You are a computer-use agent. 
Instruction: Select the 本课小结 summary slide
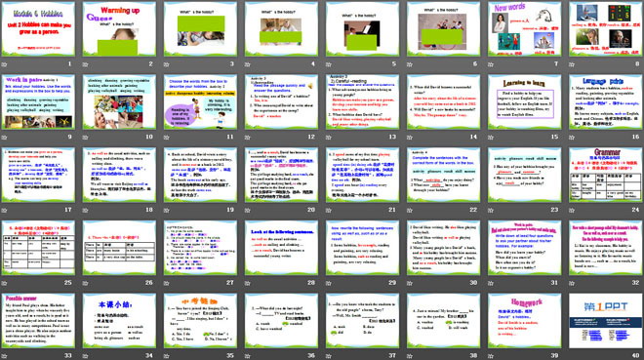coord(119,320)
